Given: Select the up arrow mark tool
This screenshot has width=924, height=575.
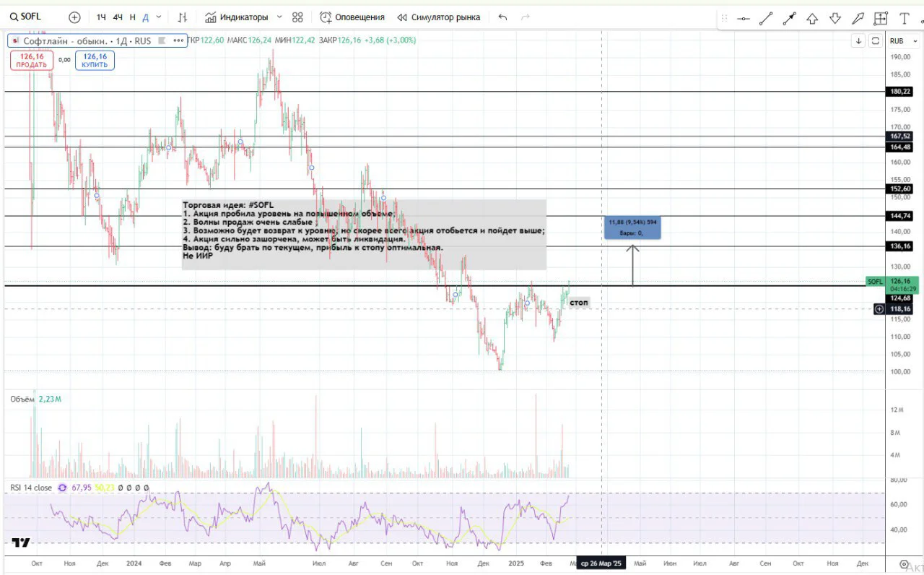Looking at the screenshot, I should [812, 19].
